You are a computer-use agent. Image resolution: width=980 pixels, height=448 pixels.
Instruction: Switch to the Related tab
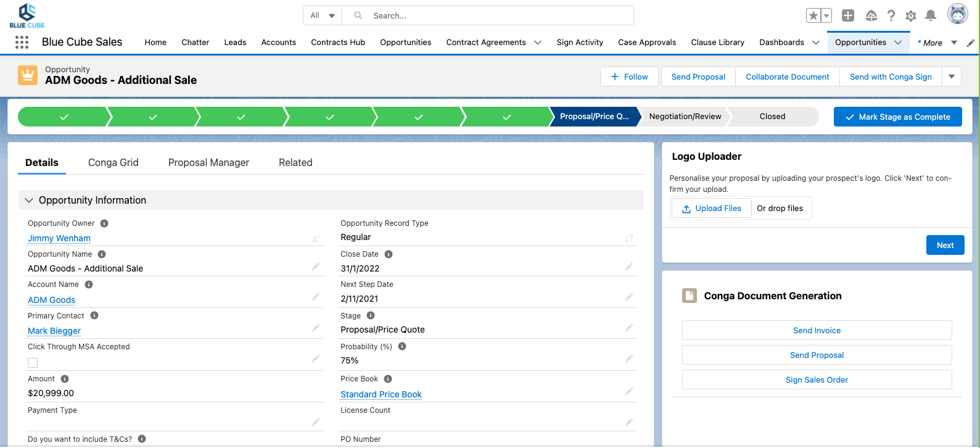(295, 162)
